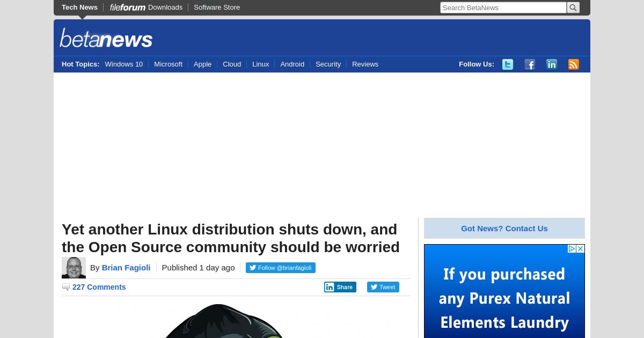Viewport: 644px width, 338px height.
Task: Open Reviews hot topic
Action: [365, 64]
